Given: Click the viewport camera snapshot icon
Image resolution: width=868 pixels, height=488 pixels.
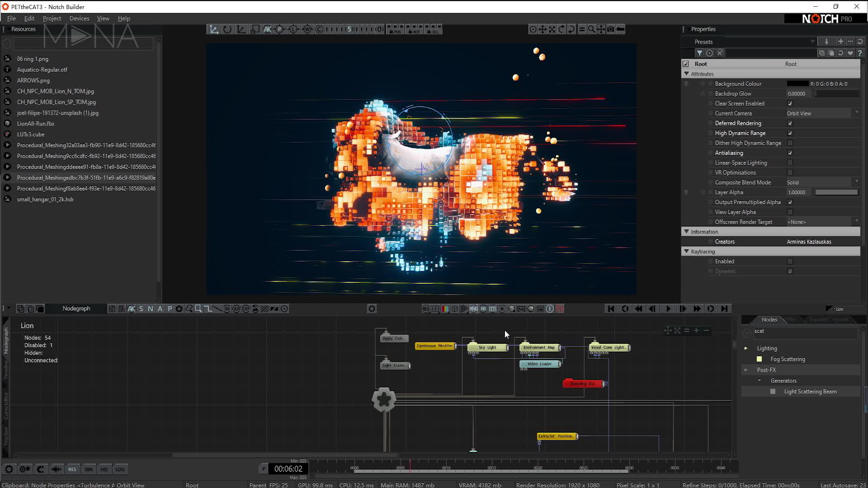Looking at the screenshot, I should coord(611,29).
